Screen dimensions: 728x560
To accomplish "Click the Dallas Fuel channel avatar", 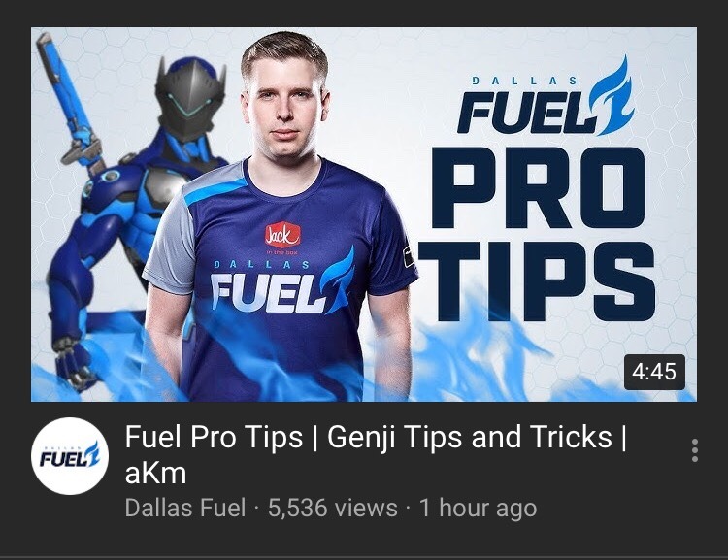I will (x=70, y=456).
